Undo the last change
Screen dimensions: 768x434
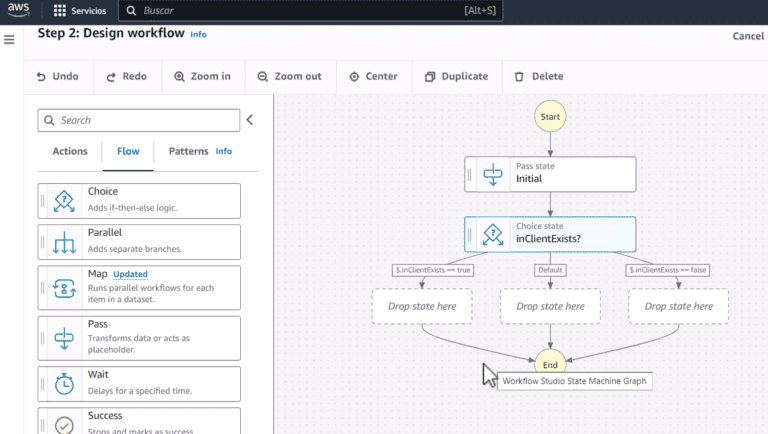pyautogui.click(x=58, y=76)
